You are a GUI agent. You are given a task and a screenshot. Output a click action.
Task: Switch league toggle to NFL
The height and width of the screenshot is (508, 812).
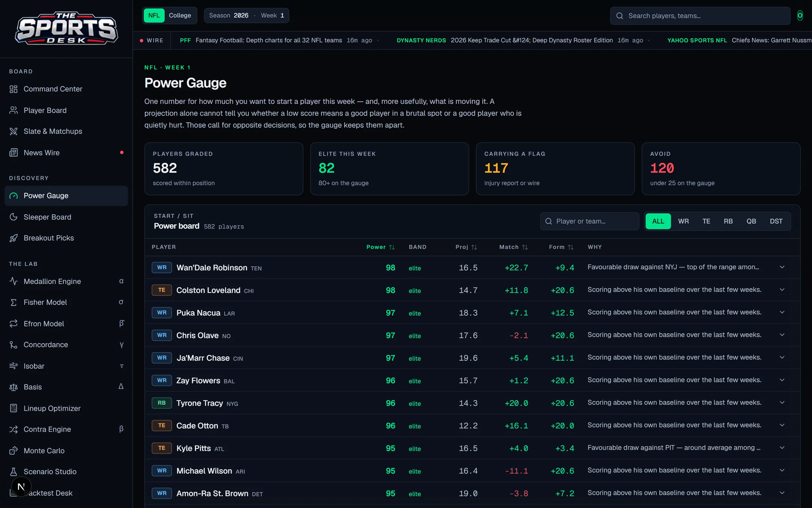pyautogui.click(x=154, y=15)
